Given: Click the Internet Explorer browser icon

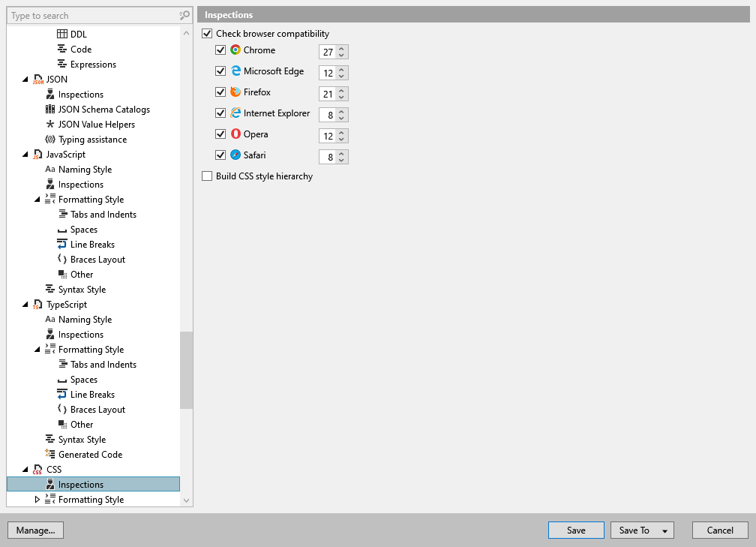Looking at the screenshot, I should coord(235,113).
